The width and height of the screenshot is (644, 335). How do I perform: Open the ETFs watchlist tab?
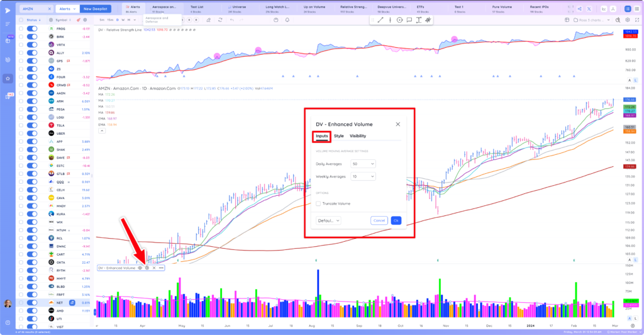point(421,9)
